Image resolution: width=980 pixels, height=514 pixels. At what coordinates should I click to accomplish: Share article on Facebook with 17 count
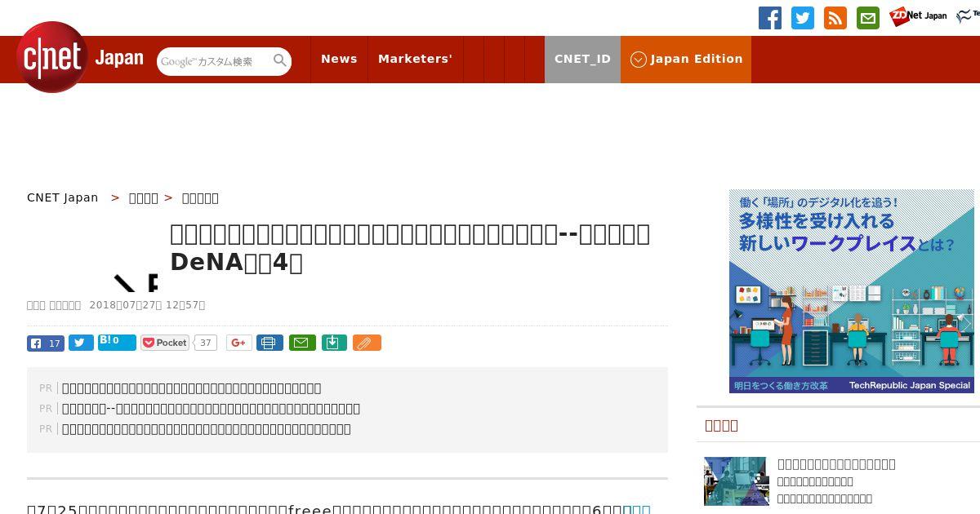coord(46,343)
